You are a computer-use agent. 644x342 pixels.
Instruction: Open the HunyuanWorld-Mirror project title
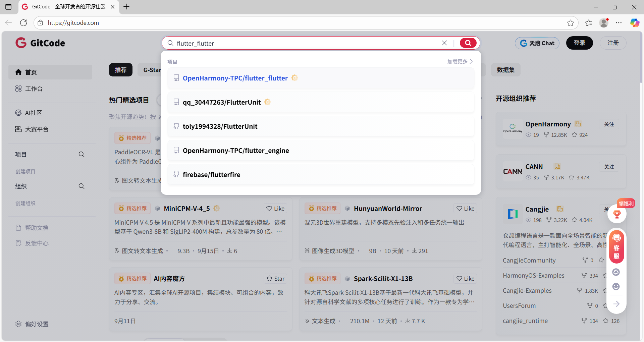pyautogui.click(x=388, y=209)
